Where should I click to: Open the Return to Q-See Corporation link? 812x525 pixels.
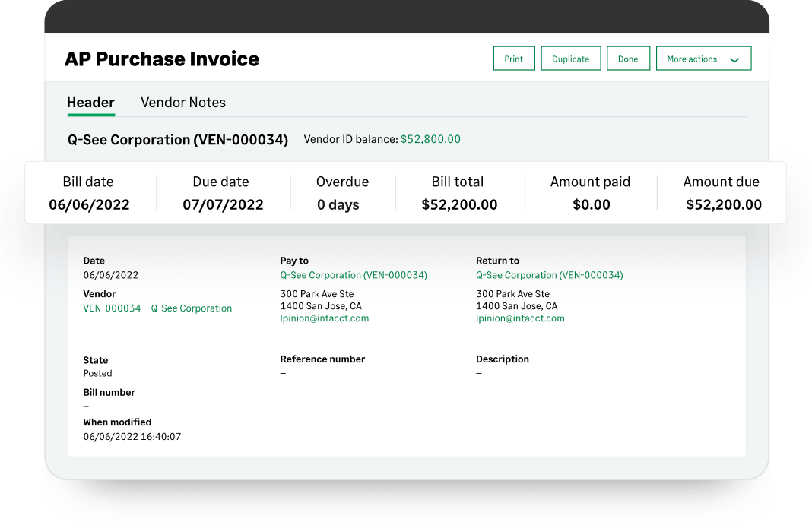[549, 275]
